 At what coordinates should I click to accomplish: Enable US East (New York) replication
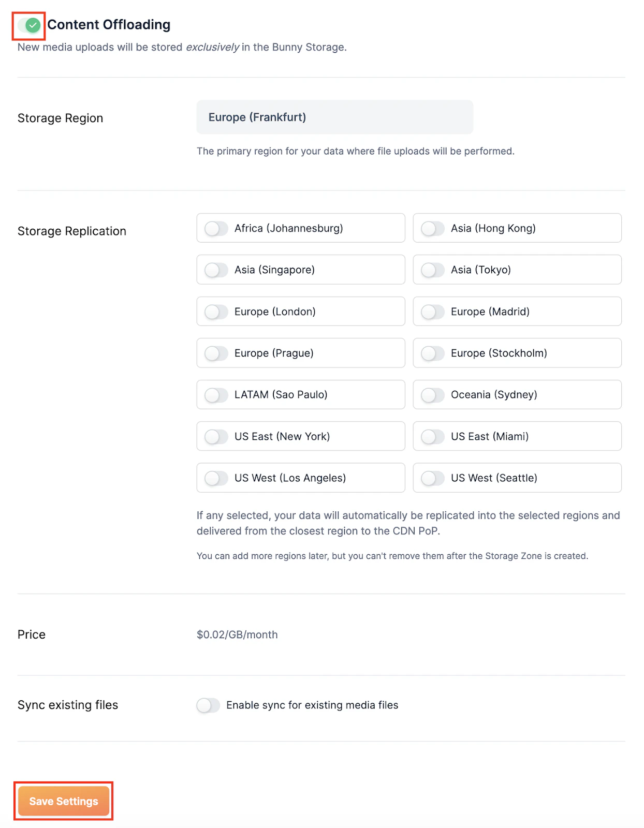click(x=216, y=436)
